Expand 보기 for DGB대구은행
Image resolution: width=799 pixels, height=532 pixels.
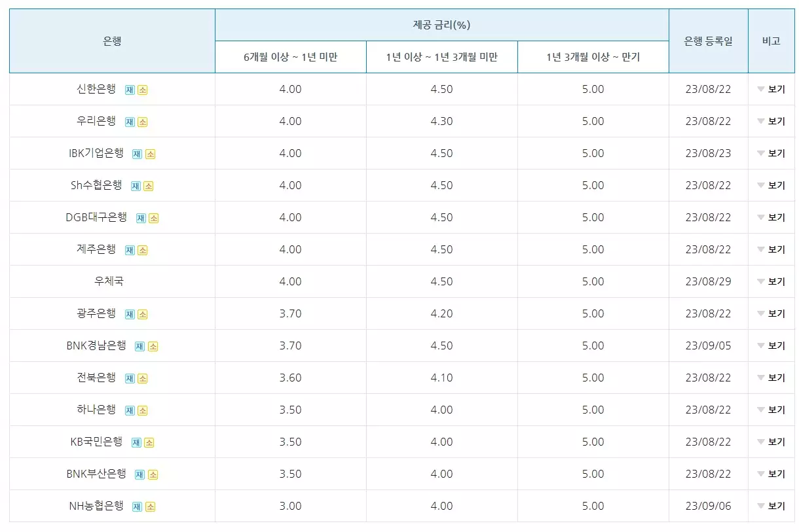pyautogui.click(x=771, y=217)
